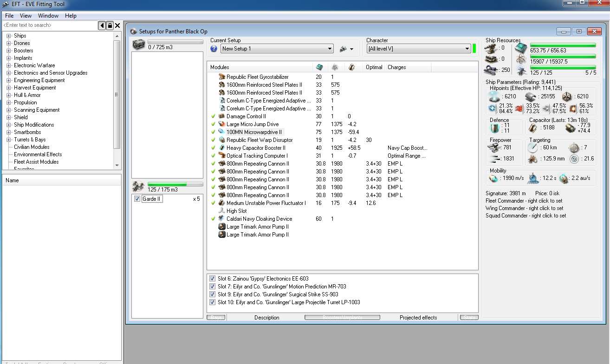Click the 100MN Microwarpdrive II icon
This screenshot has width=610, height=364.
222,132
